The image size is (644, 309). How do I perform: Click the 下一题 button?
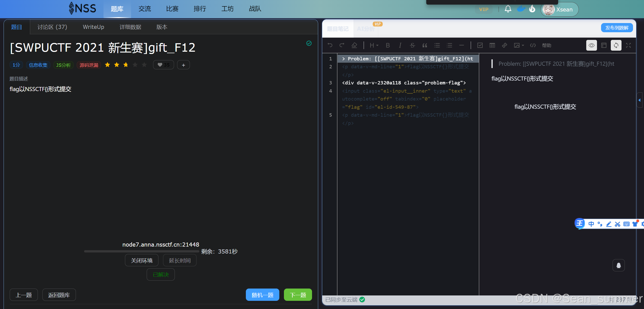[x=298, y=295]
